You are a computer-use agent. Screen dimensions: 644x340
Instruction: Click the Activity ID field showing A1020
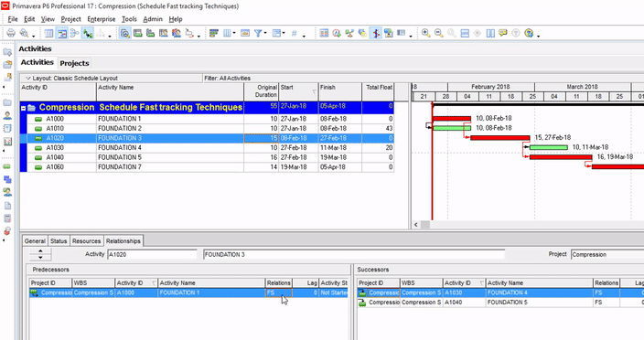tap(153, 254)
